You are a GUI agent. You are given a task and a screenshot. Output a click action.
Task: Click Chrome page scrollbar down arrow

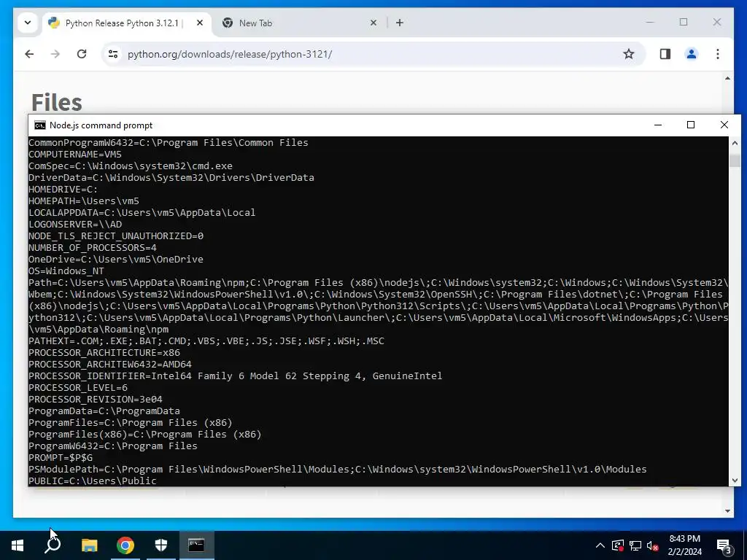(727, 511)
